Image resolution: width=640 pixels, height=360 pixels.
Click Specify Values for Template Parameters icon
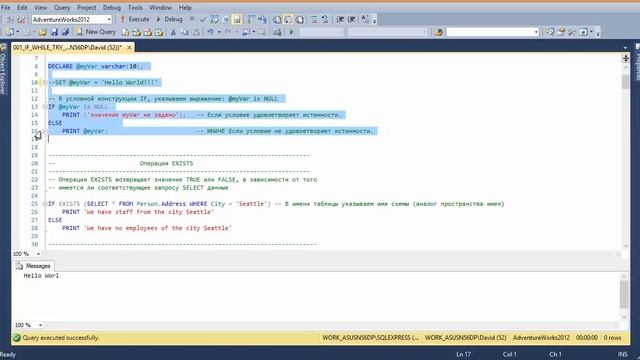pos(365,19)
